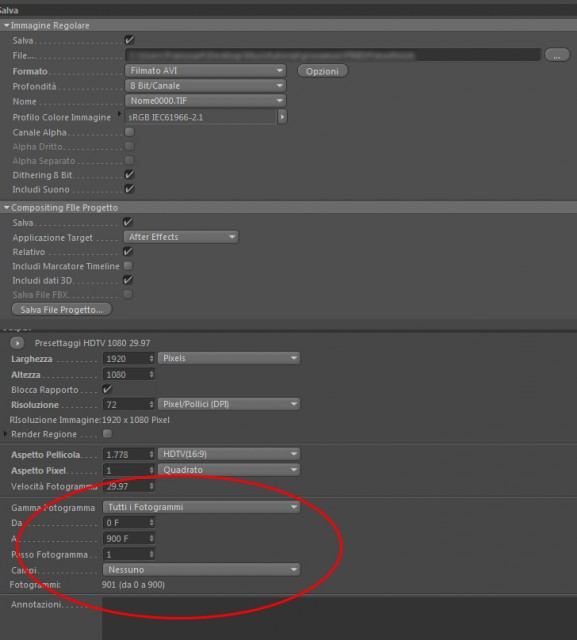
Task: Click the A end frame field 900 F
Action: point(126,538)
